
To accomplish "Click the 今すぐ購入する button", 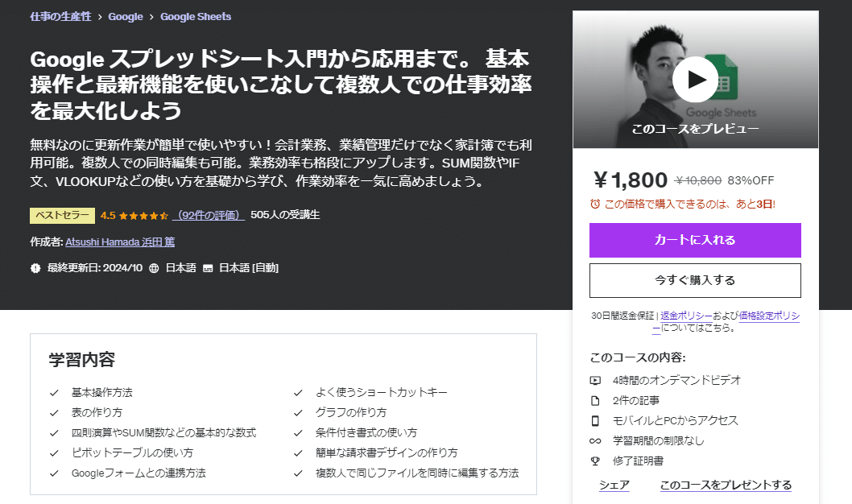I will point(695,280).
